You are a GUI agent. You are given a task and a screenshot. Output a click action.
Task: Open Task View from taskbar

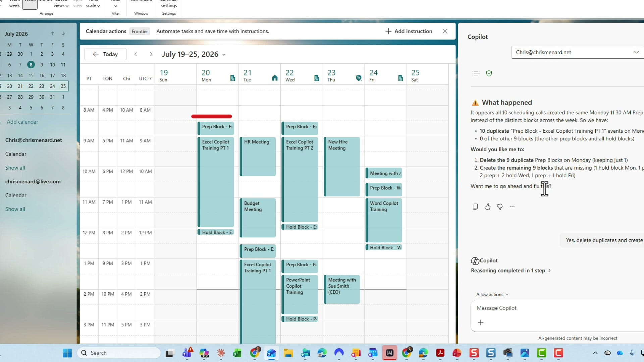[x=169, y=353]
